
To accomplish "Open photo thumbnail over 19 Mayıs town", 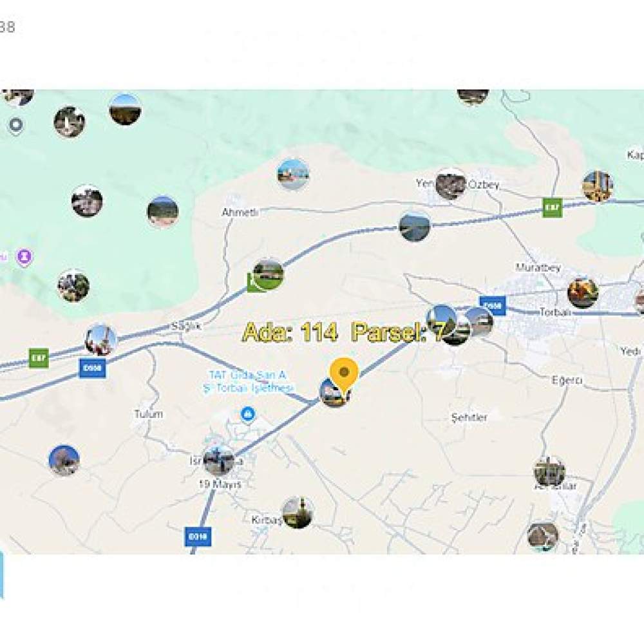I will point(219,460).
